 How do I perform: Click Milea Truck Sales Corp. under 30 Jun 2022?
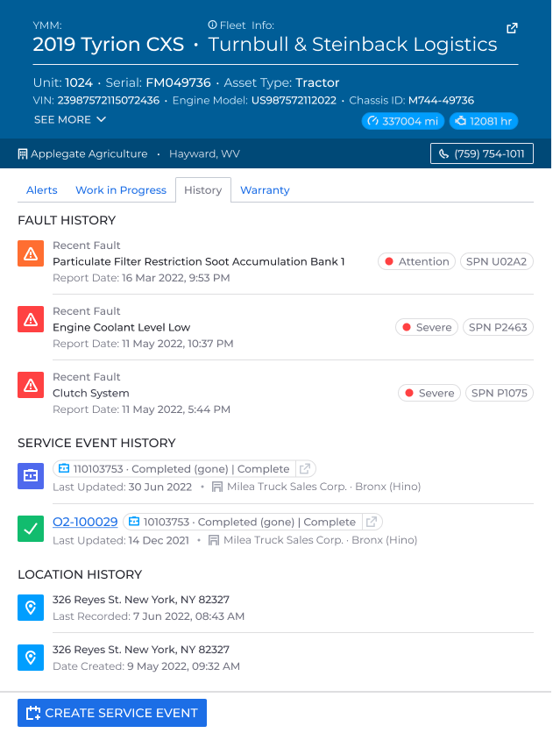click(x=287, y=487)
